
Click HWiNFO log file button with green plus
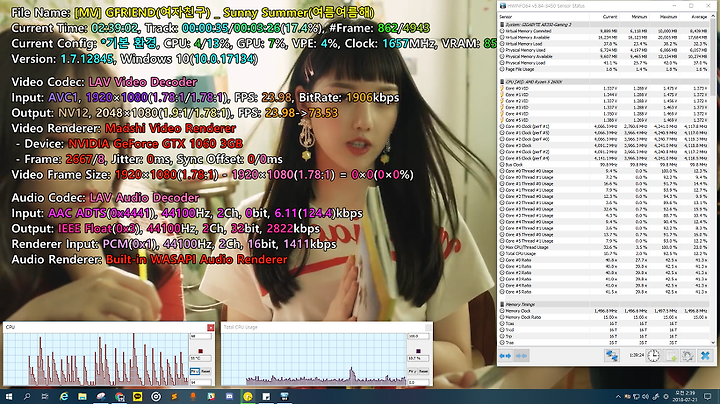tap(671, 356)
